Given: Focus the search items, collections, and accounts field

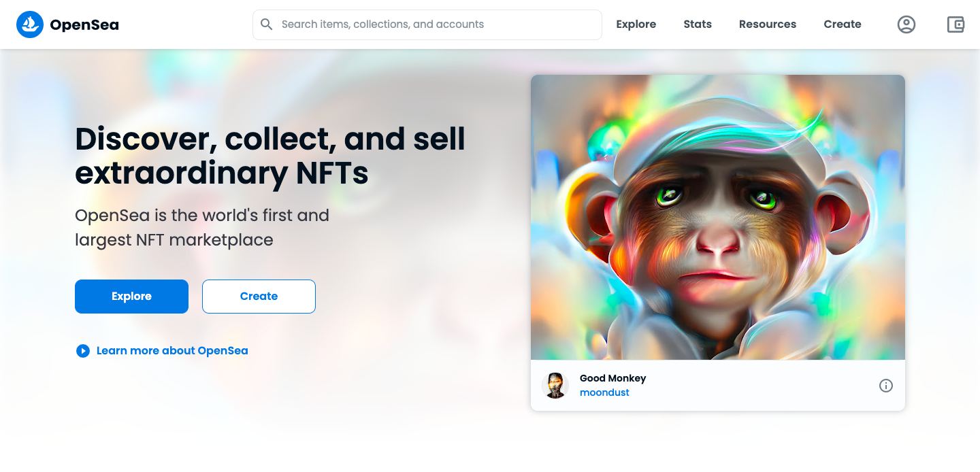Looking at the screenshot, I should (x=427, y=24).
